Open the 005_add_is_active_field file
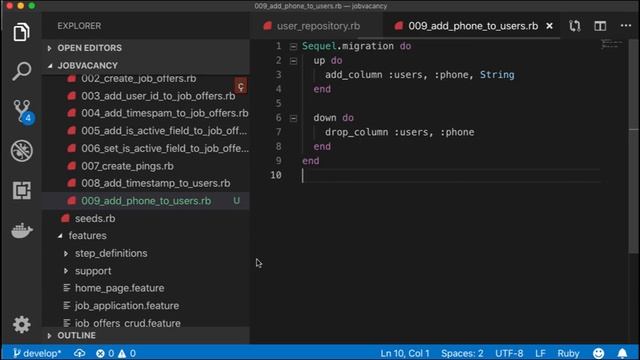 coord(145,131)
